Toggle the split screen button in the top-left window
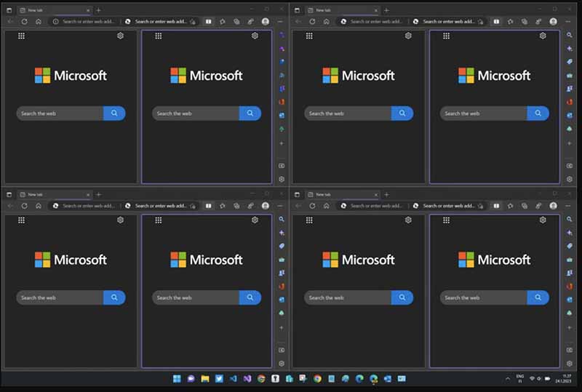The width and height of the screenshot is (582, 392). 209,22
